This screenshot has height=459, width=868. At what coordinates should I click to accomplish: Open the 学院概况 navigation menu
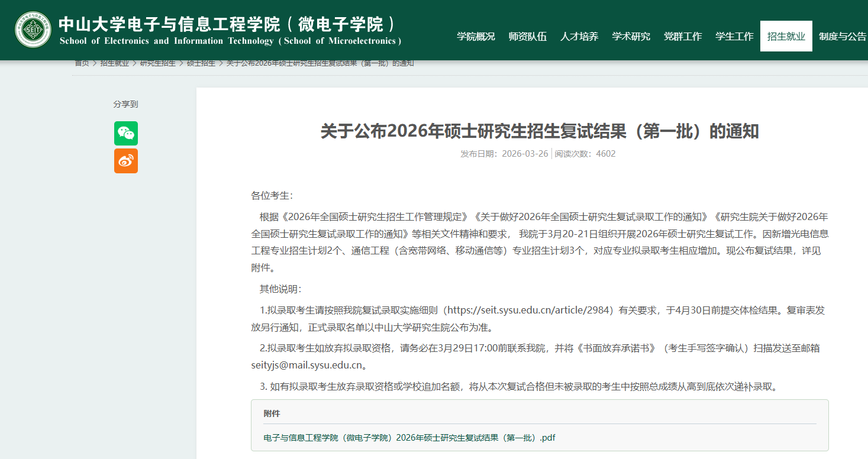476,37
